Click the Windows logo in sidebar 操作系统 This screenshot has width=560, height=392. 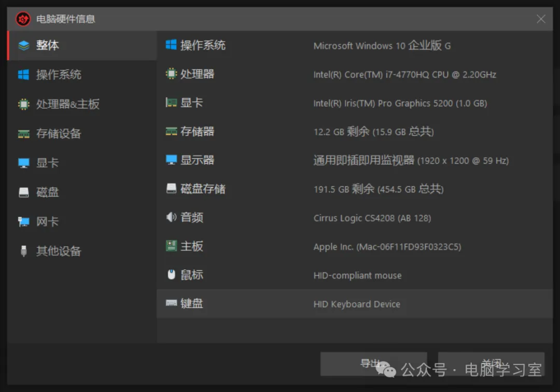click(x=23, y=75)
